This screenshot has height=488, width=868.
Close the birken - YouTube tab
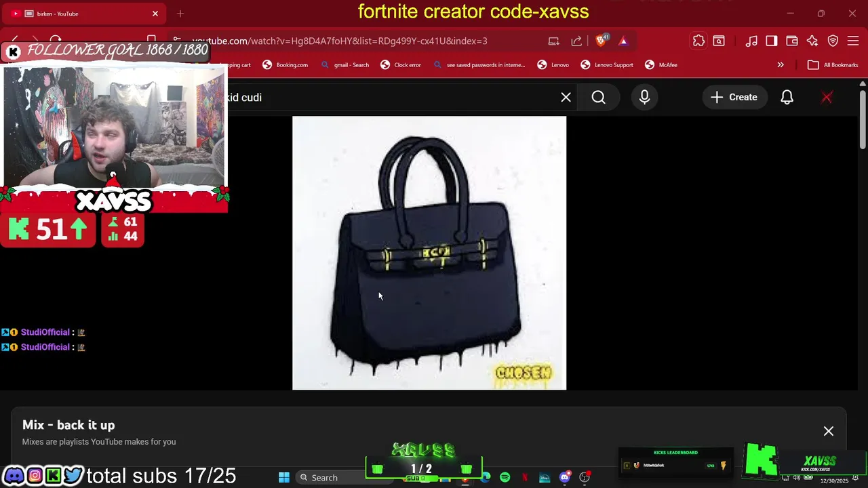pyautogui.click(x=155, y=14)
